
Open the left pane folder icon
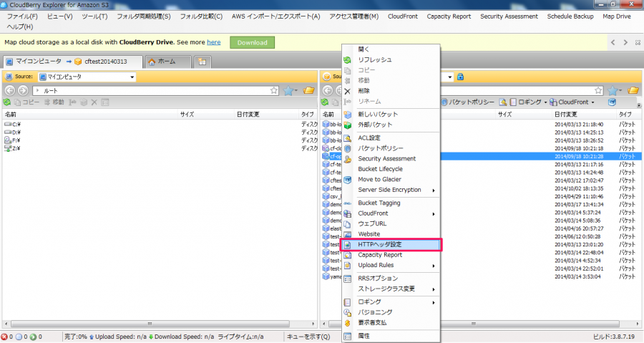pos(309,90)
